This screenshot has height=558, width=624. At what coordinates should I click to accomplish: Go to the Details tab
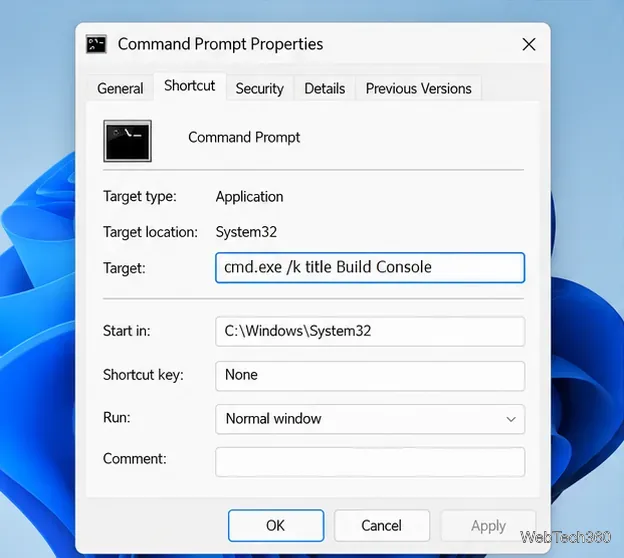tap(324, 88)
